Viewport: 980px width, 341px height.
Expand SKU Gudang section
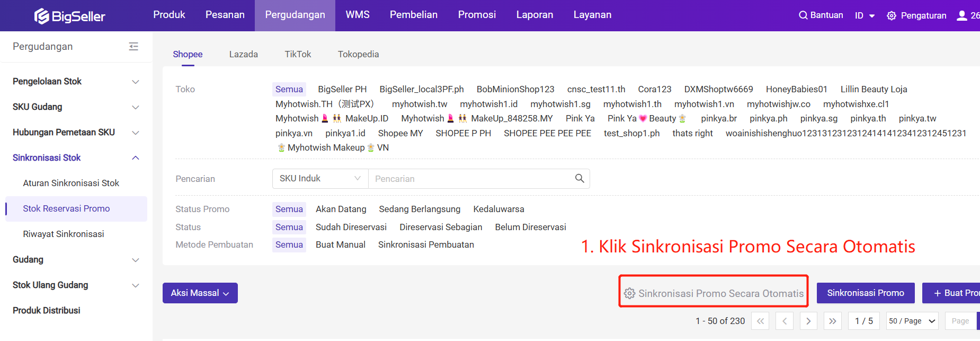136,107
